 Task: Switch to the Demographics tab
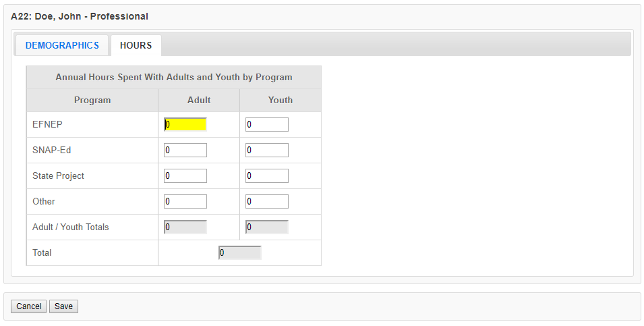click(62, 45)
